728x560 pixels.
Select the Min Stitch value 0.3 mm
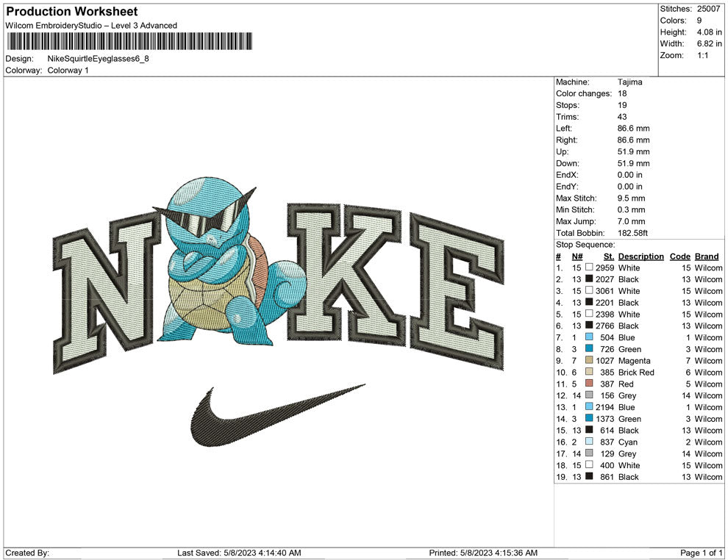click(x=630, y=209)
